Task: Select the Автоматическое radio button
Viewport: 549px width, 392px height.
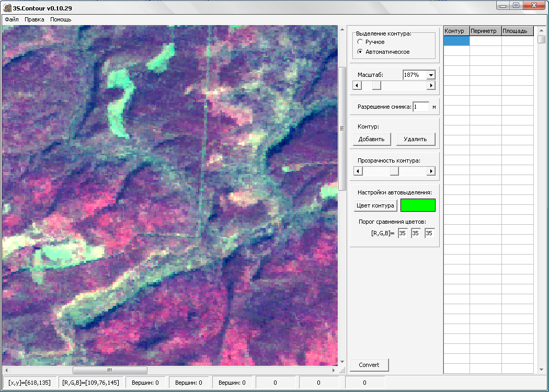Action: 360,52
